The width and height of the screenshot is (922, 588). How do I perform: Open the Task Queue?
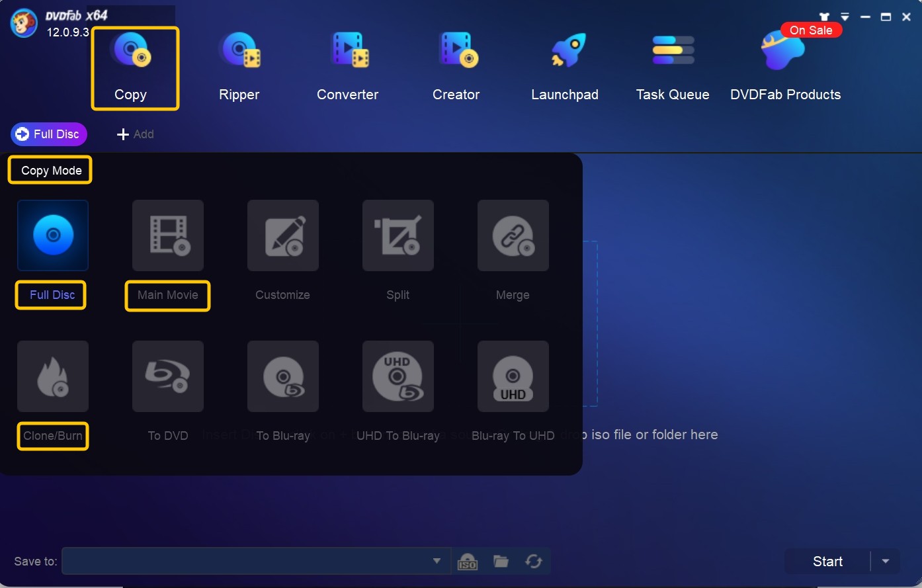pos(673,68)
